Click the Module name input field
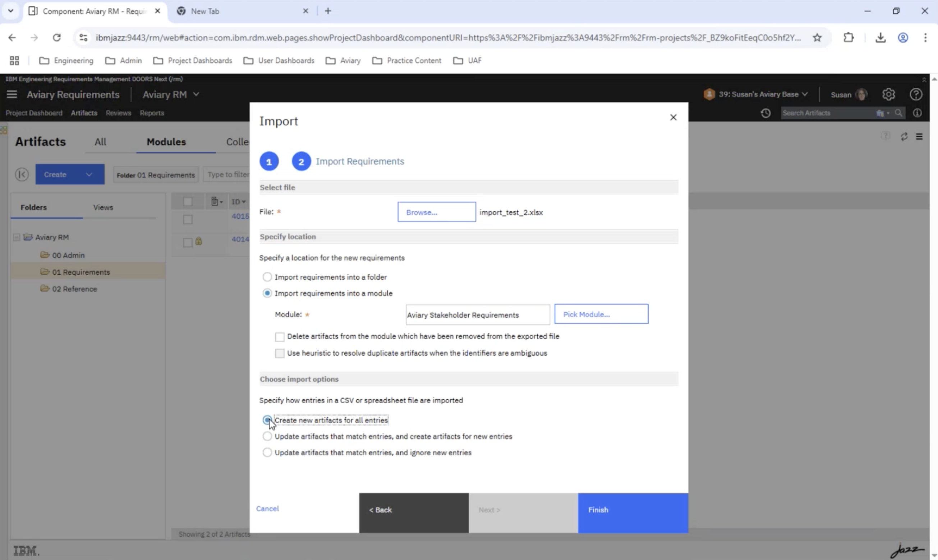This screenshot has width=938, height=560. [x=477, y=315]
